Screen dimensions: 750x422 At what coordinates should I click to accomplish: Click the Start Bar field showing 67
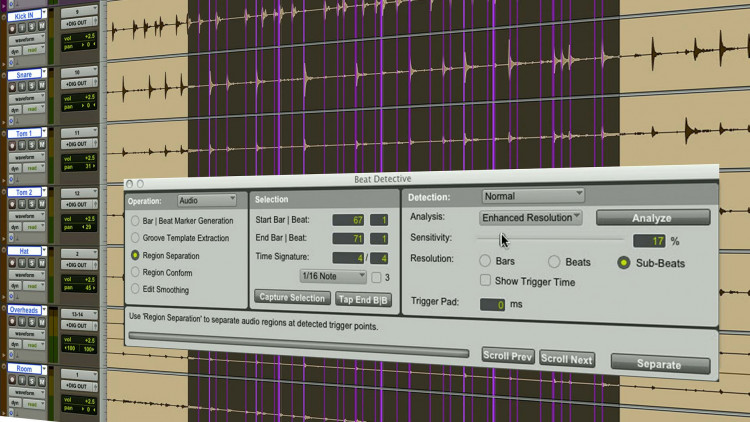pos(348,220)
